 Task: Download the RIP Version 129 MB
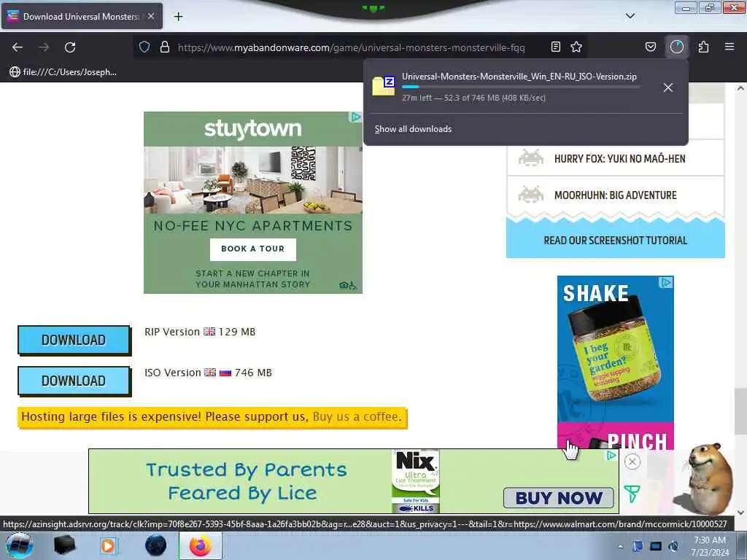(x=74, y=340)
